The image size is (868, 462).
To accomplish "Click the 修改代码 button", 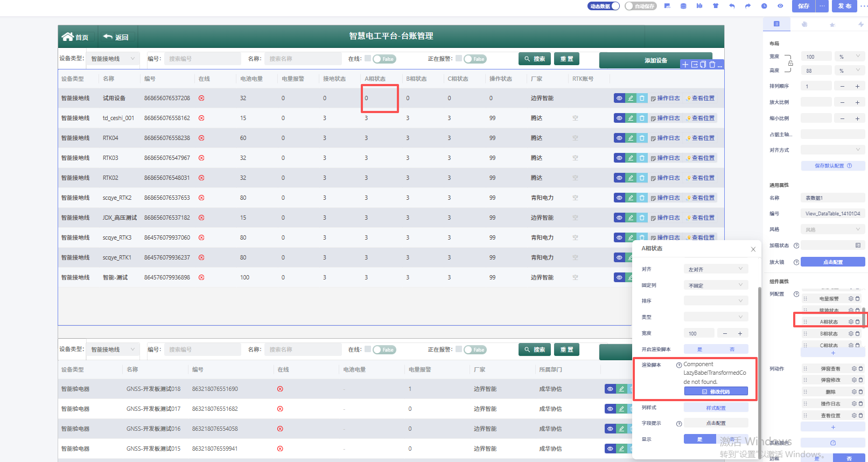I will point(716,391).
